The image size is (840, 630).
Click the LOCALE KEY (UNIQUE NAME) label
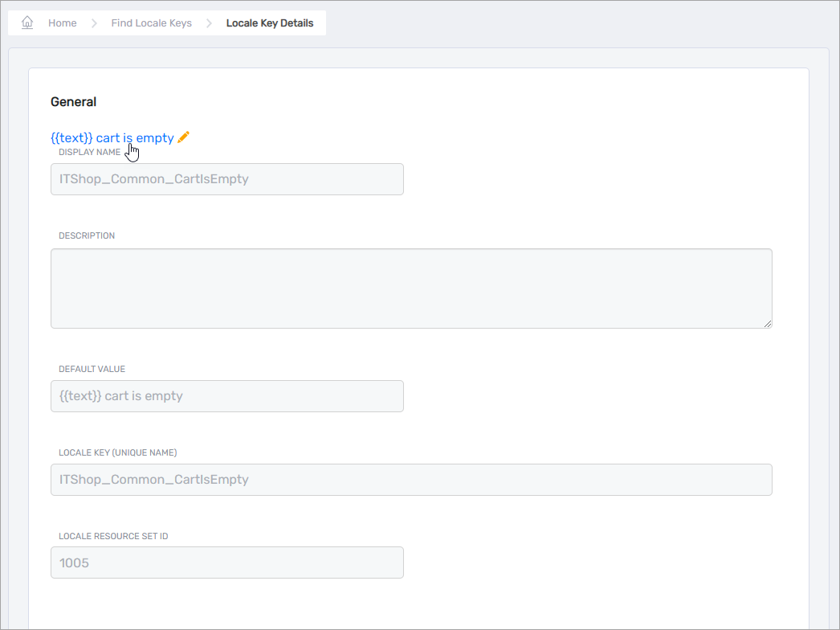(x=117, y=453)
